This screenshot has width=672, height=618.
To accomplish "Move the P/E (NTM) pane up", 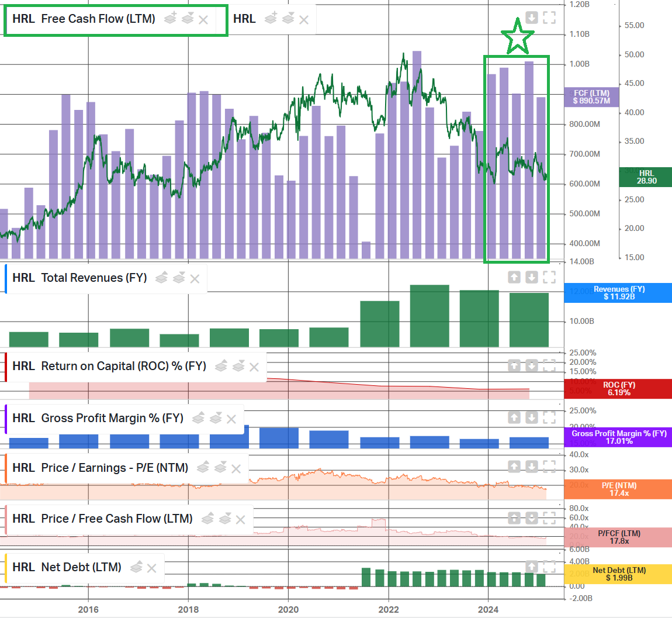I will tap(514, 467).
